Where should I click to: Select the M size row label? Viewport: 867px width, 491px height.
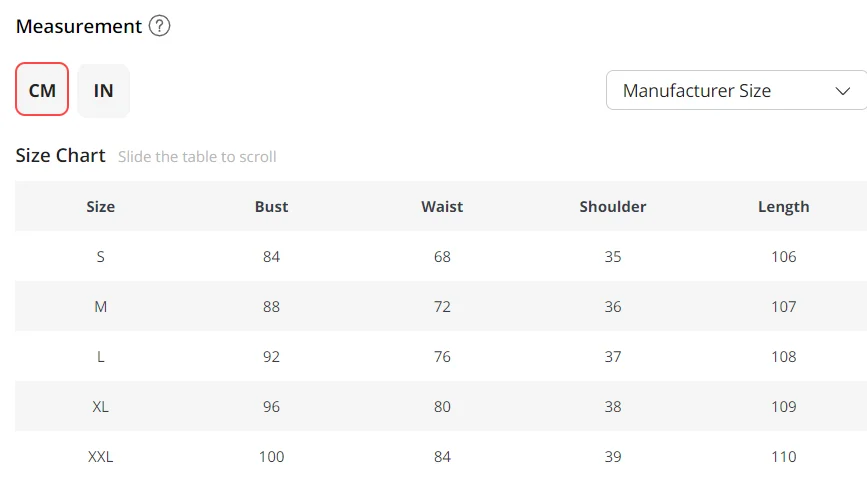click(101, 307)
